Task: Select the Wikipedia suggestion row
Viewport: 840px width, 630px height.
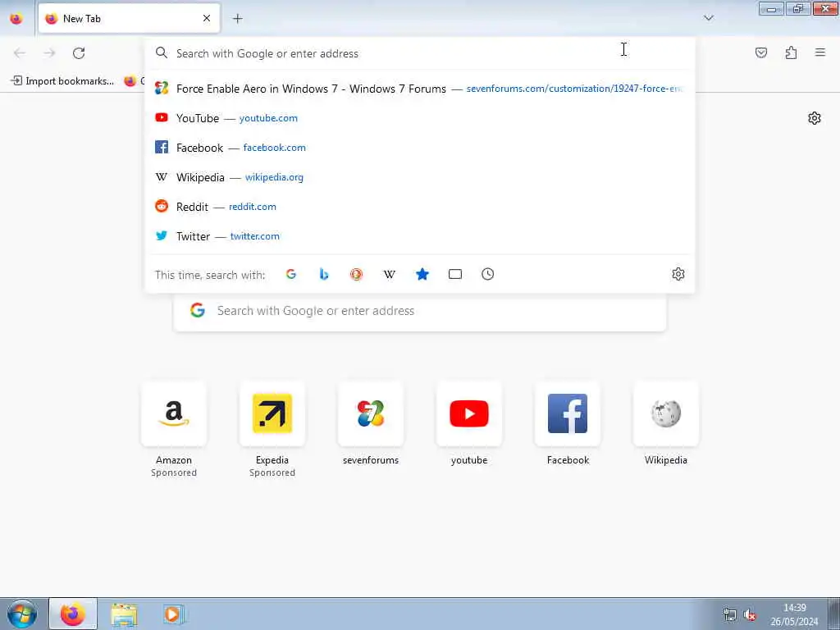Action: point(420,177)
